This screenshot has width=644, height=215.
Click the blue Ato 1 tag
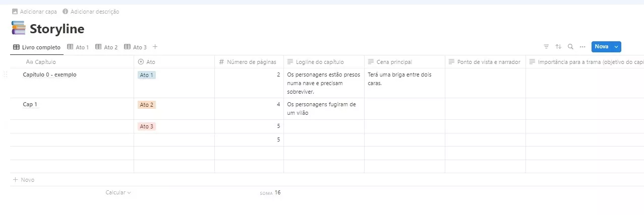(x=147, y=75)
